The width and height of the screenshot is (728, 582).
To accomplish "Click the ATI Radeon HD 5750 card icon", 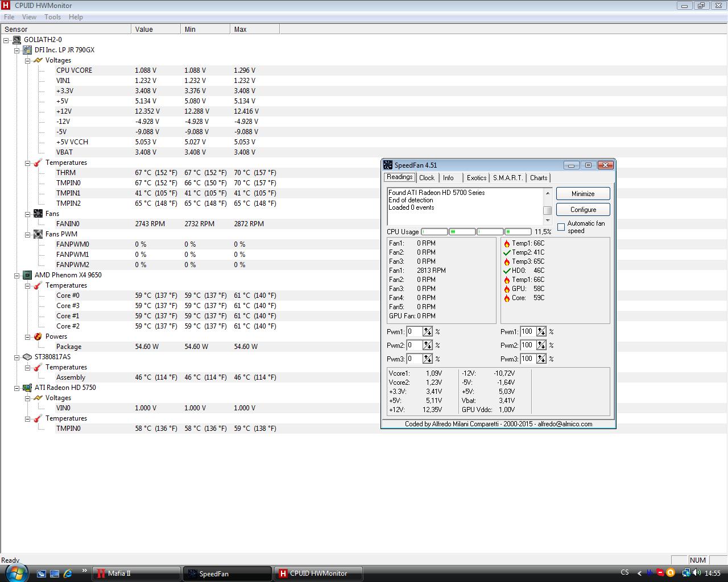I will [x=27, y=388].
